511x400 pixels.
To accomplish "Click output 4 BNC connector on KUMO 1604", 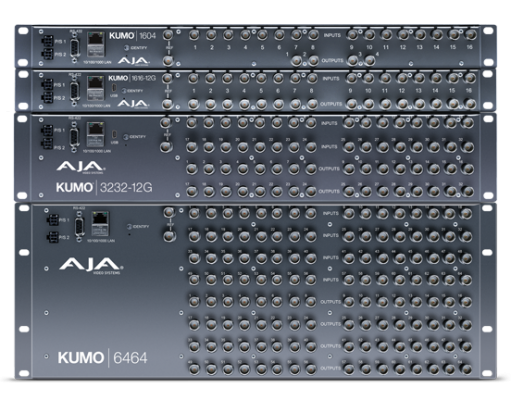I will point(370,61).
